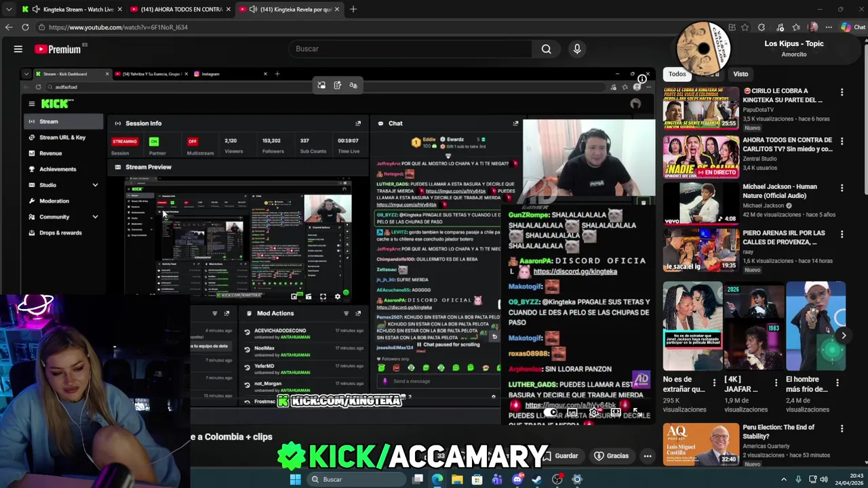
Task: Unmute the Kingteka Stream tab speaker icon
Action: 35,9
